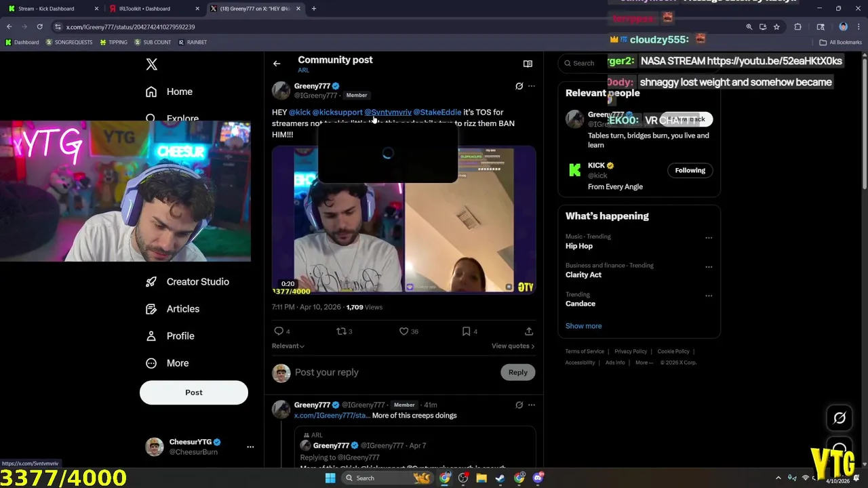Open more options for Hip Hop trend
This screenshot has width=868, height=488.
(x=709, y=238)
